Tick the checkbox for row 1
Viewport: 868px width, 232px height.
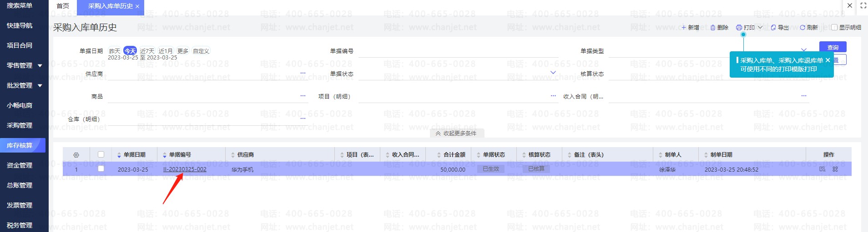tap(101, 169)
